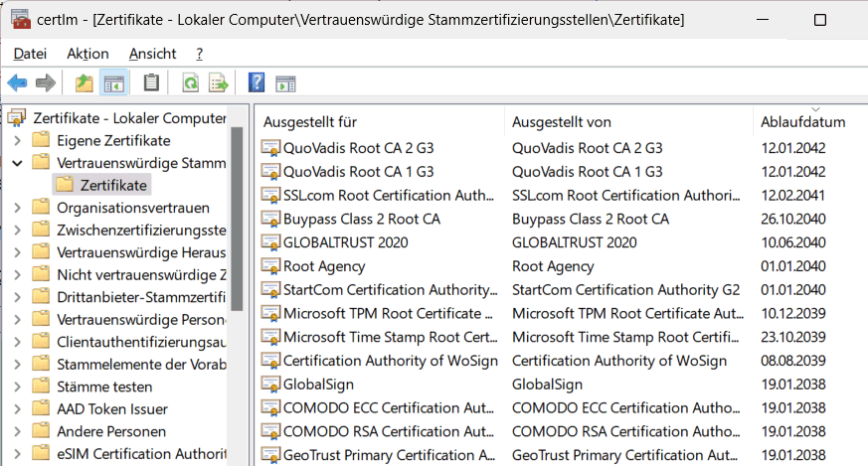Select Vertrauenswürdige Person folder
The image size is (868, 466).
tap(142, 320)
